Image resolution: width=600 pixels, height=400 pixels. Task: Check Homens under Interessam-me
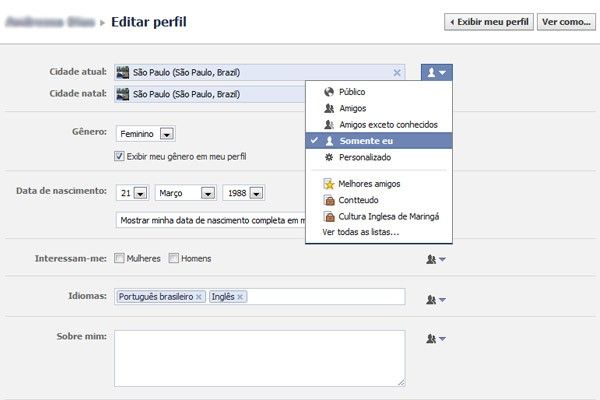(x=174, y=258)
